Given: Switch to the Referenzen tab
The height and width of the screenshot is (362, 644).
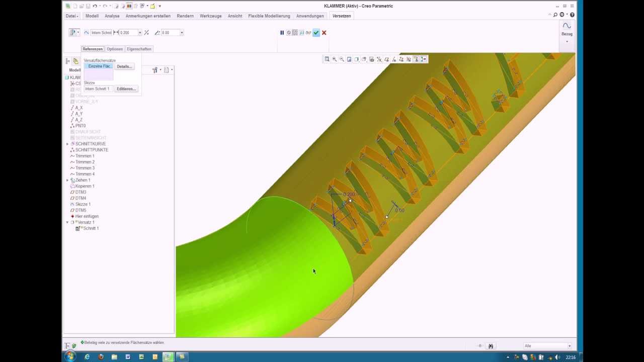Looking at the screenshot, I should click(x=93, y=49).
